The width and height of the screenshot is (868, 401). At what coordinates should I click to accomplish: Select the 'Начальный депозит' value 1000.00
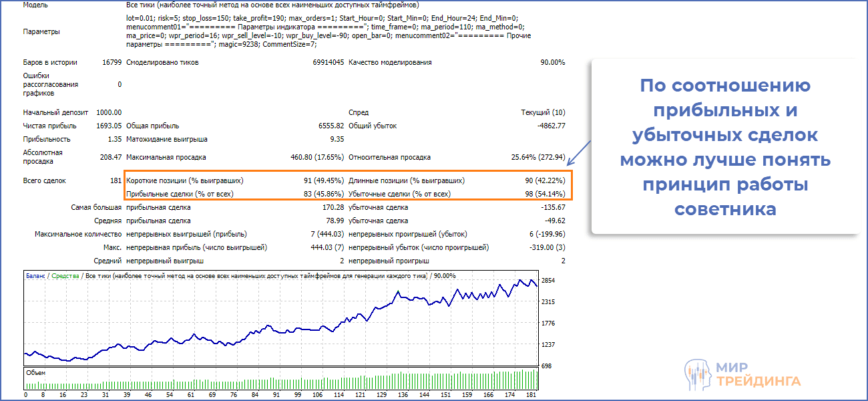(108, 112)
